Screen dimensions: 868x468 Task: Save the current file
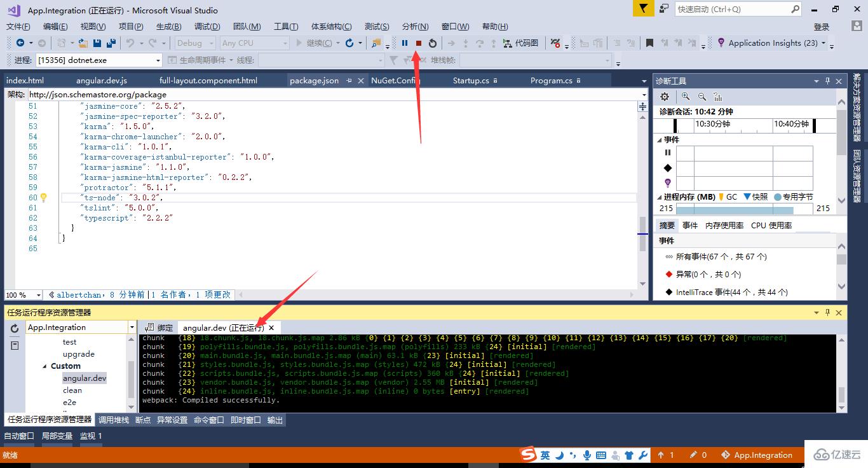click(x=97, y=43)
